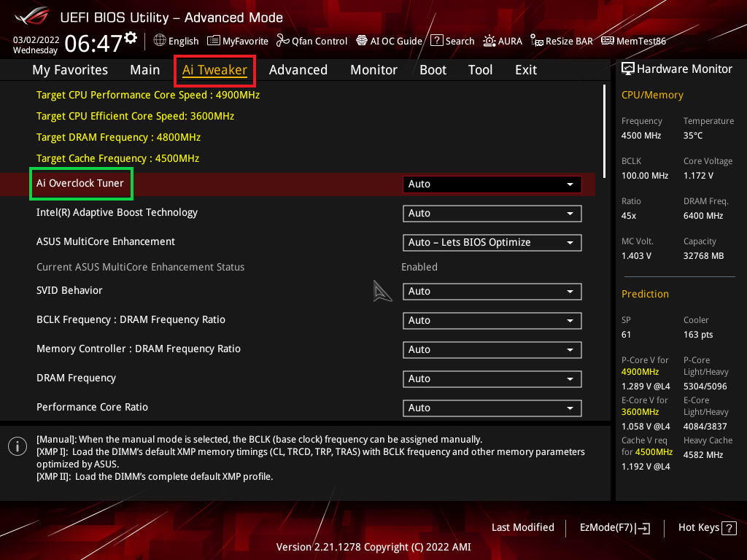Click the 32768 MB capacity value

tap(704, 256)
